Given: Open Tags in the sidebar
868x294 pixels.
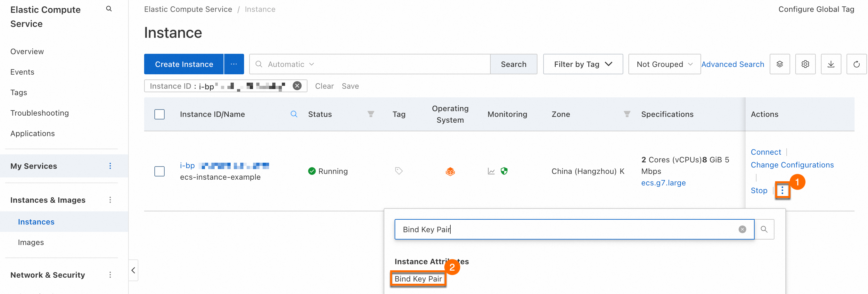Looking at the screenshot, I should click(x=19, y=93).
